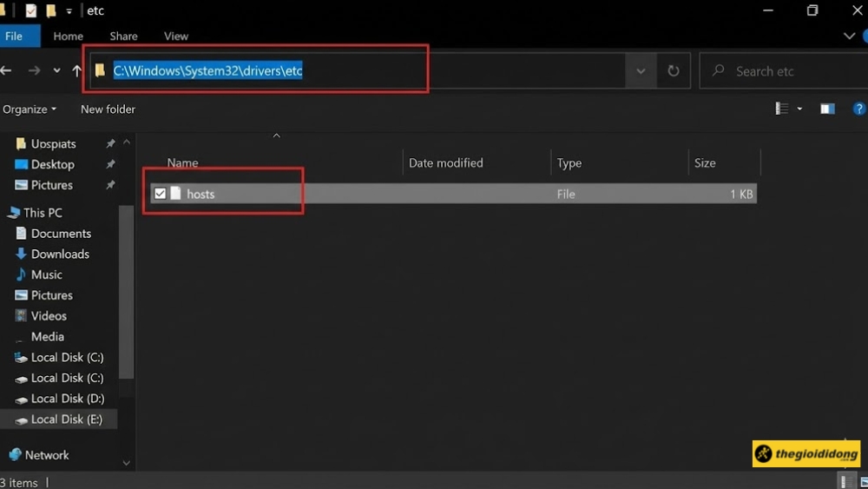Click the 1 KB size cell
This screenshot has width=868, height=489.
740,194
